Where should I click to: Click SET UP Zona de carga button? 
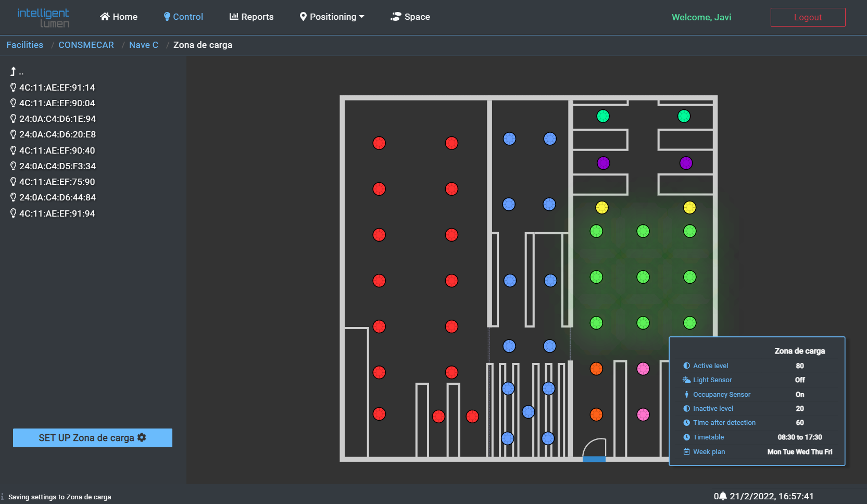pos(93,438)
